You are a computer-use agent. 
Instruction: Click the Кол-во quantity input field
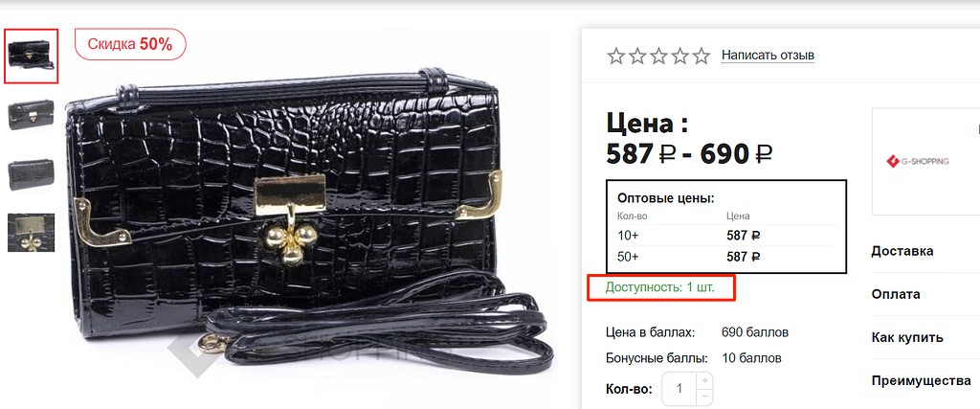pyautogui.click(x=680, y=388)
